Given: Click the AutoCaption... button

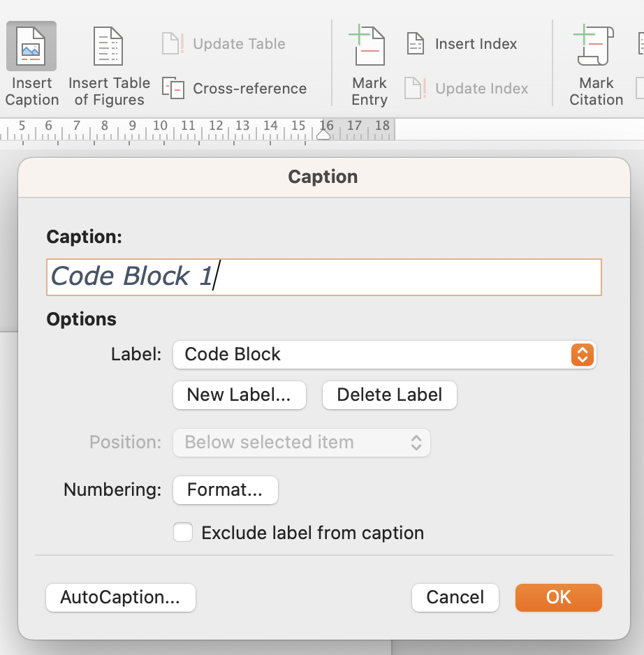Looking at the screenshot, I should pos(120,597).
